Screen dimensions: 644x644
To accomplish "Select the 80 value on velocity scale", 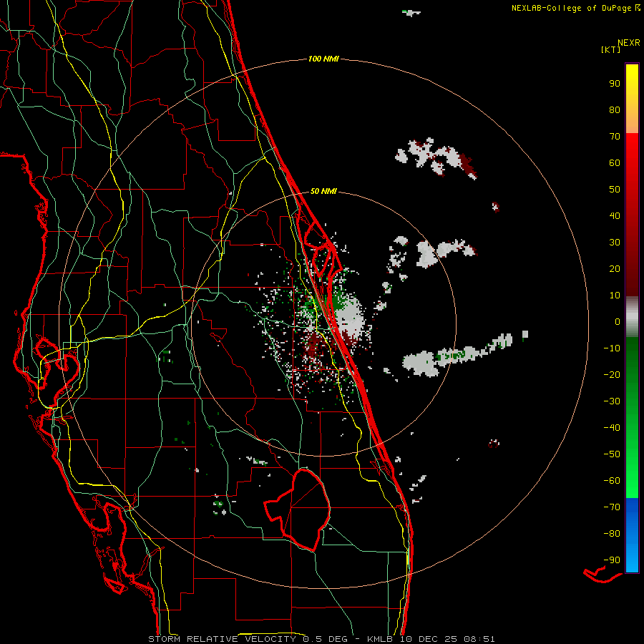I will coord(615,110).
